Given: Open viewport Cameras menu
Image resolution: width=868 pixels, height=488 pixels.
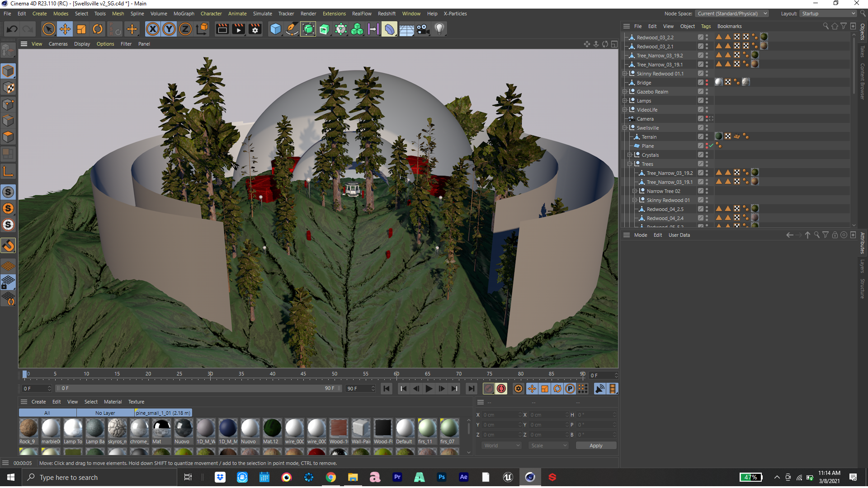Looking at the screenshot, I should [58, 44].
